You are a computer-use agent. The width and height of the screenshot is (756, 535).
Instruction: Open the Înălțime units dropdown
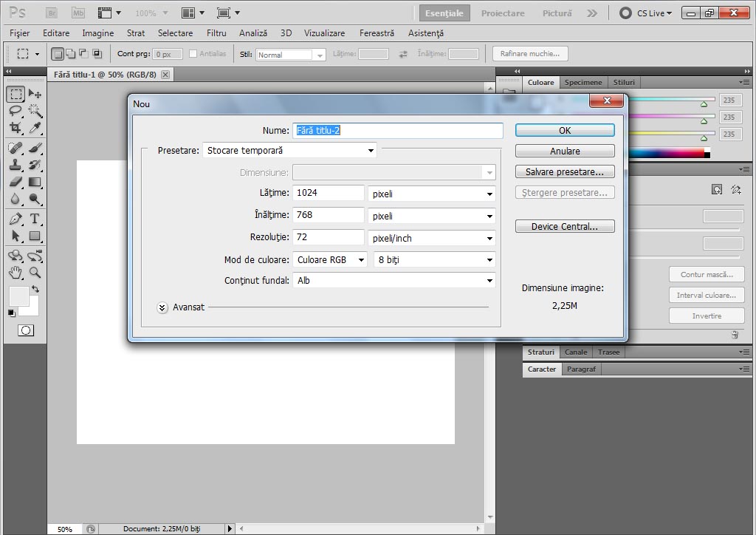(431, 216)
